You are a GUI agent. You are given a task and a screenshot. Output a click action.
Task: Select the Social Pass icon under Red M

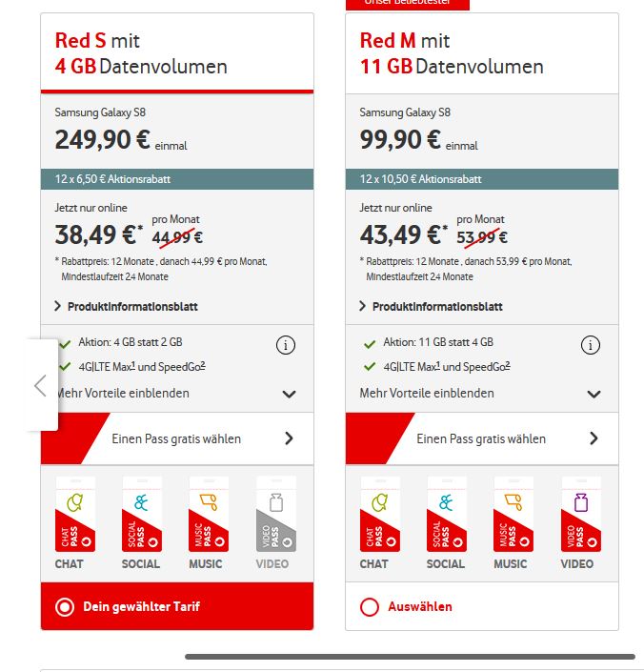pos(446,515)
